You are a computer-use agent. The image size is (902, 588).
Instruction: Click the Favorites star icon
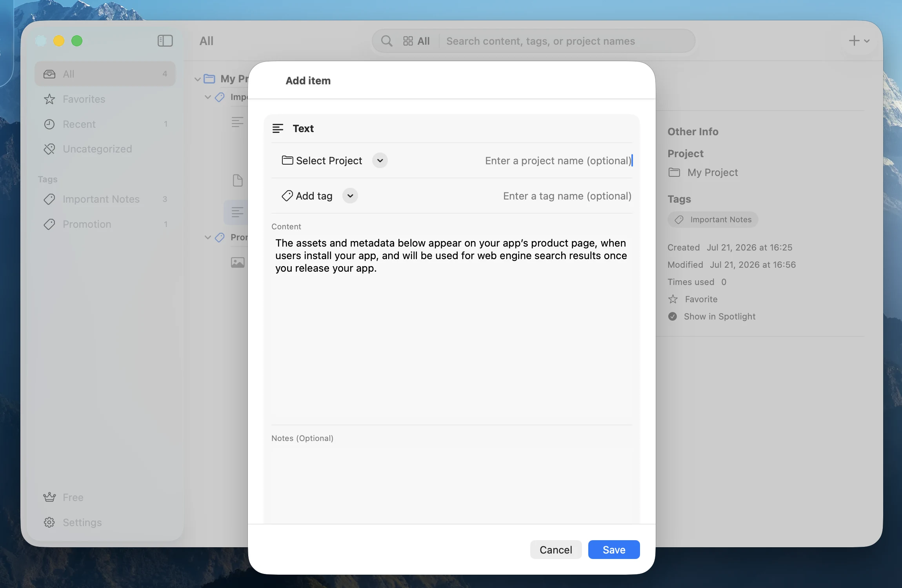tap(49, 99)
